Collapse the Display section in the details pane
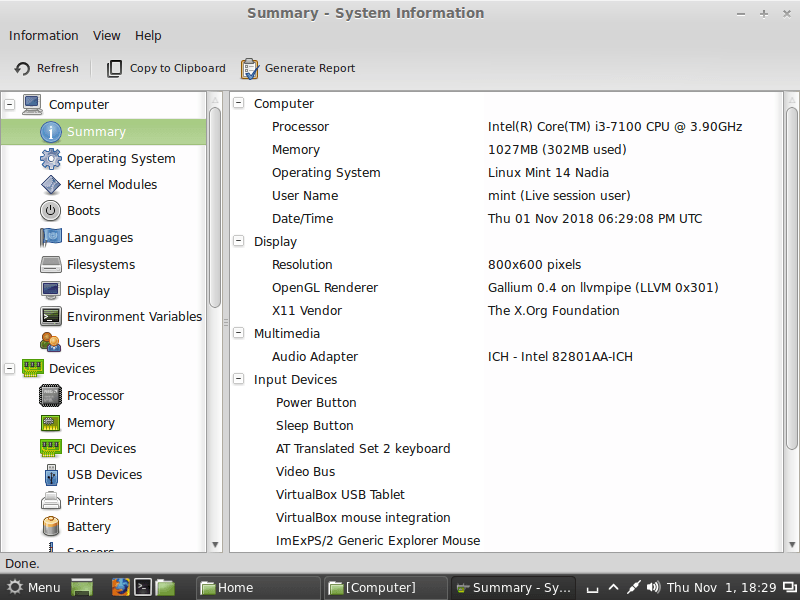Viewport: 800px width, 600px height. click(238, 241)
